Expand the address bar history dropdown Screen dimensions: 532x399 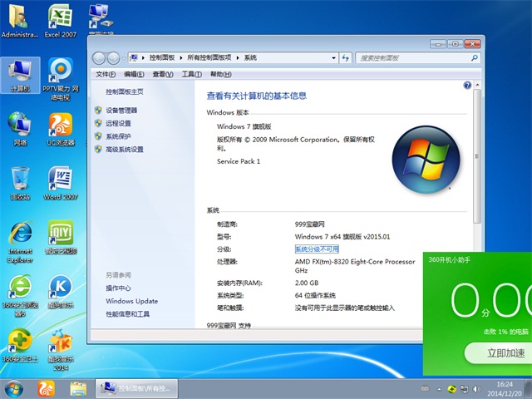(333, 58)
